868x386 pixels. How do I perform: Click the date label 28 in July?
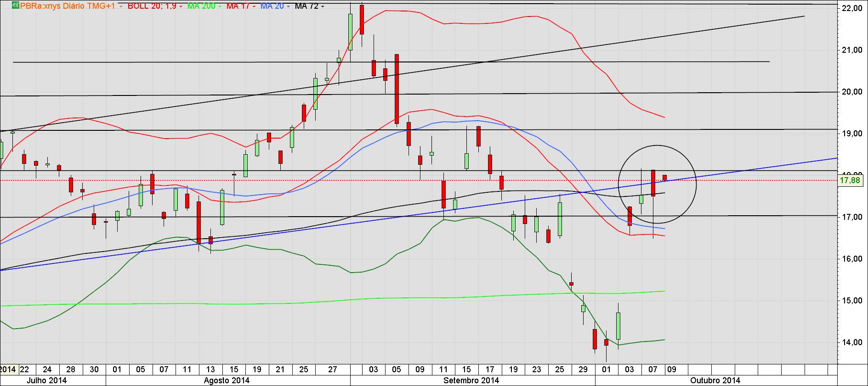click(70, 369)
